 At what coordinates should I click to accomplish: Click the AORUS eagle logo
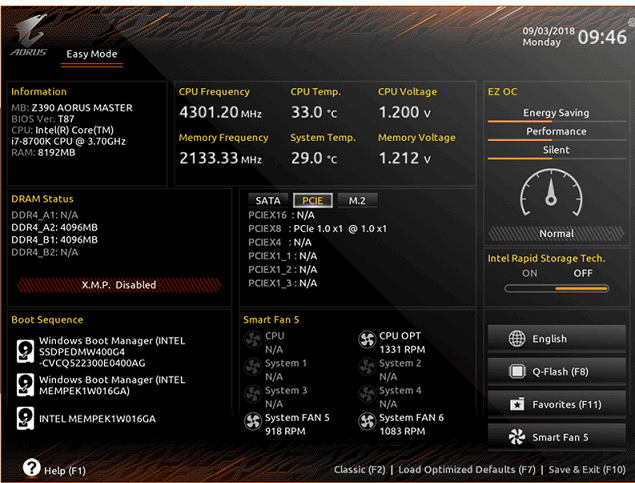pyautogui.click(x=29, y=35)
